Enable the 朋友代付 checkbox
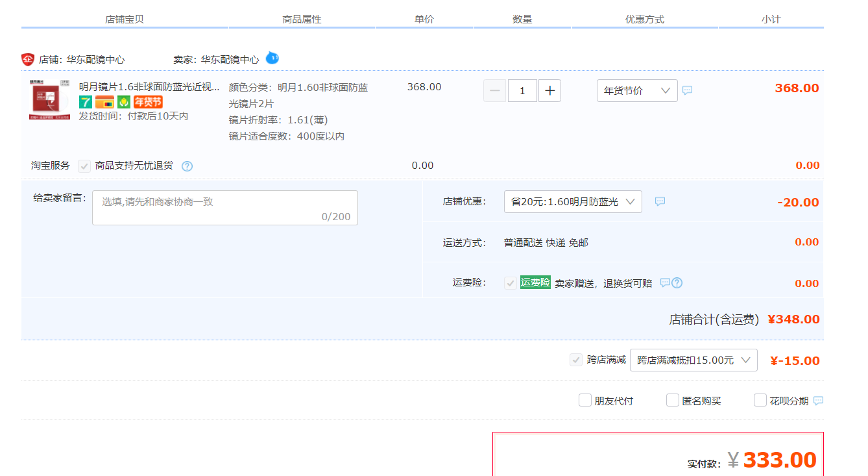 [x=585, y=400]
